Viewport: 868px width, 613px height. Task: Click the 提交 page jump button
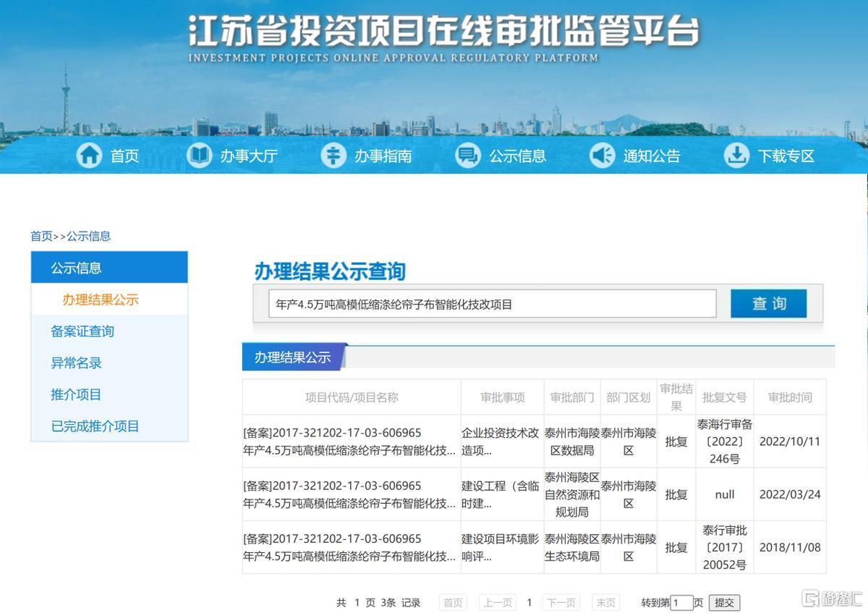click(724, 602)
